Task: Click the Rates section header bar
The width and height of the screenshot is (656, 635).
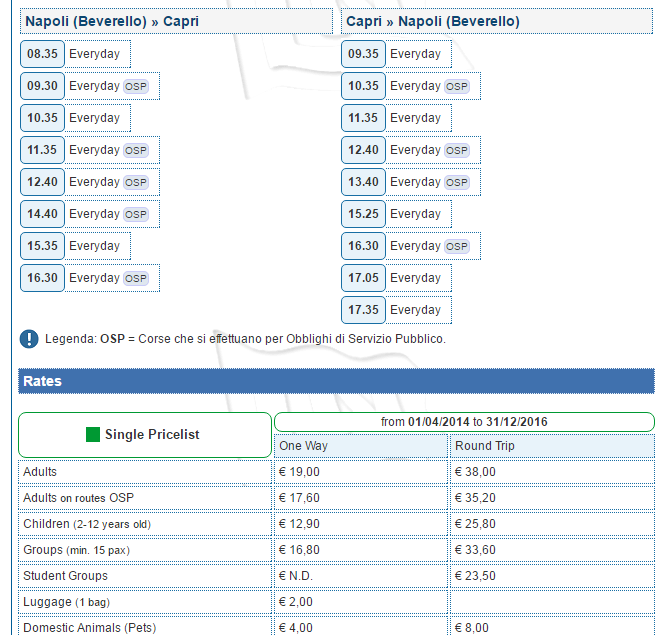Action: tap(336, 381)
